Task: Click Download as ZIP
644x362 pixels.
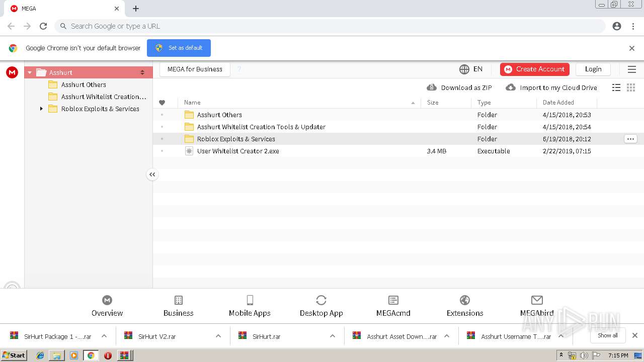Action: pos(459,87)
